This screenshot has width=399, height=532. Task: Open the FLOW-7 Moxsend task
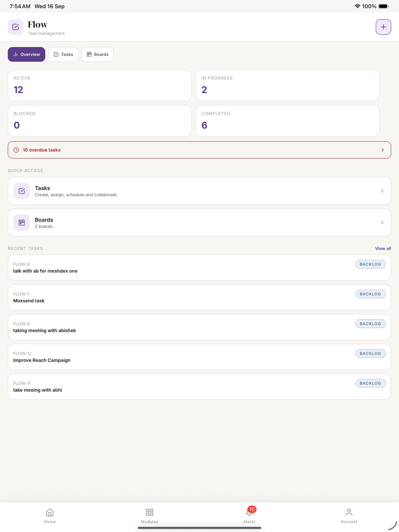(199, 297)
